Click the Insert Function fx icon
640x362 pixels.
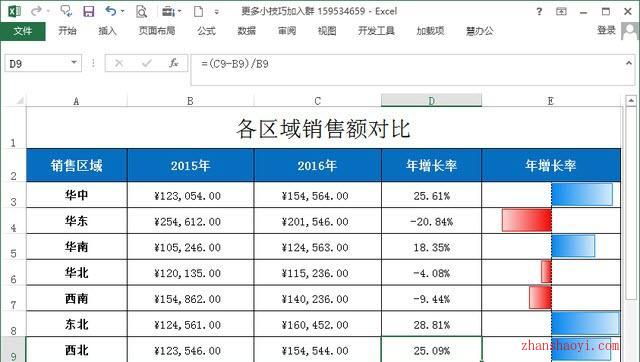pos(174,63)
